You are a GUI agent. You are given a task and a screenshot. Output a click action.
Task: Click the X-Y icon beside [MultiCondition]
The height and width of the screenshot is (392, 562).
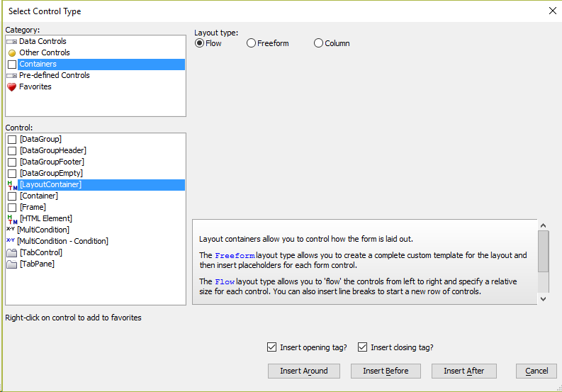coord(11,229)
